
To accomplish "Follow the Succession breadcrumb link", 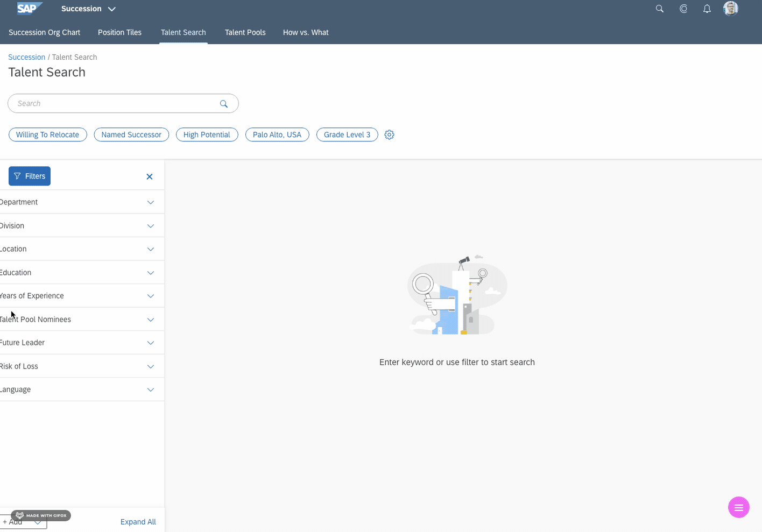I will pos(26,57).
